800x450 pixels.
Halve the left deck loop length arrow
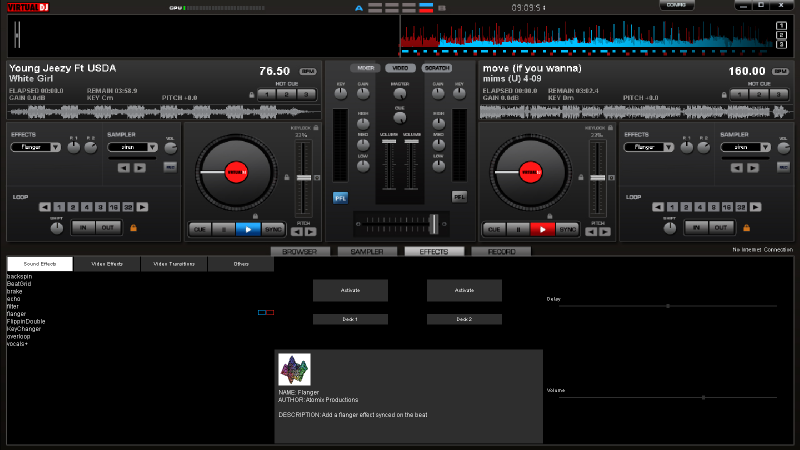click(x=45, y=207)
